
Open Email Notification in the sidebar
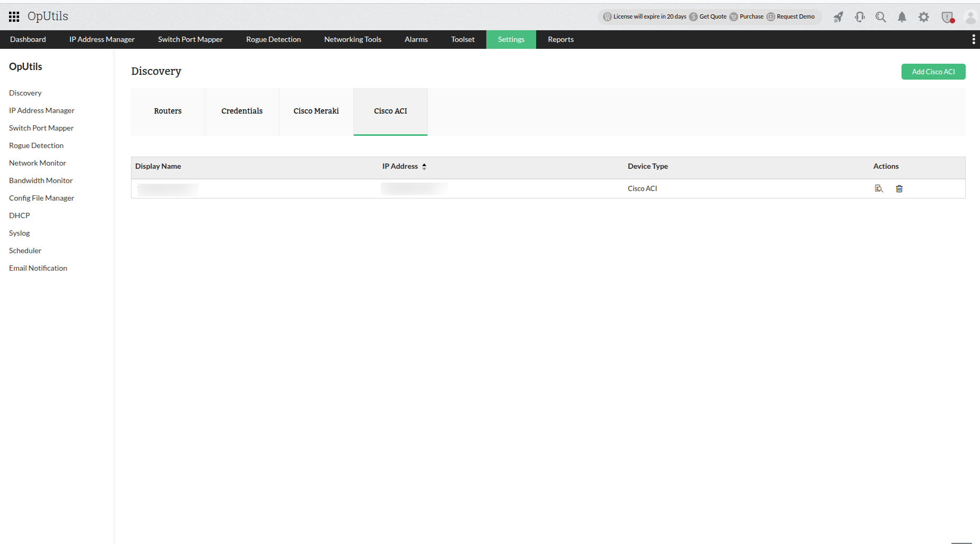pyautogui.click(x=38, y=267)
